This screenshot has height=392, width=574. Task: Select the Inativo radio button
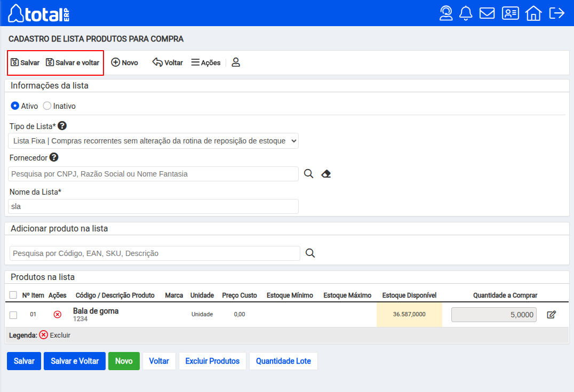pos(47,106)
